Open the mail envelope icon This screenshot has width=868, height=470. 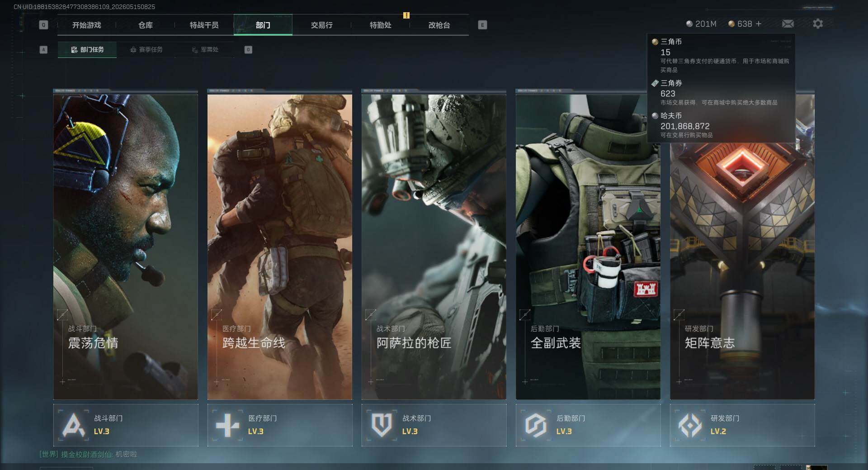coord(788,24)
